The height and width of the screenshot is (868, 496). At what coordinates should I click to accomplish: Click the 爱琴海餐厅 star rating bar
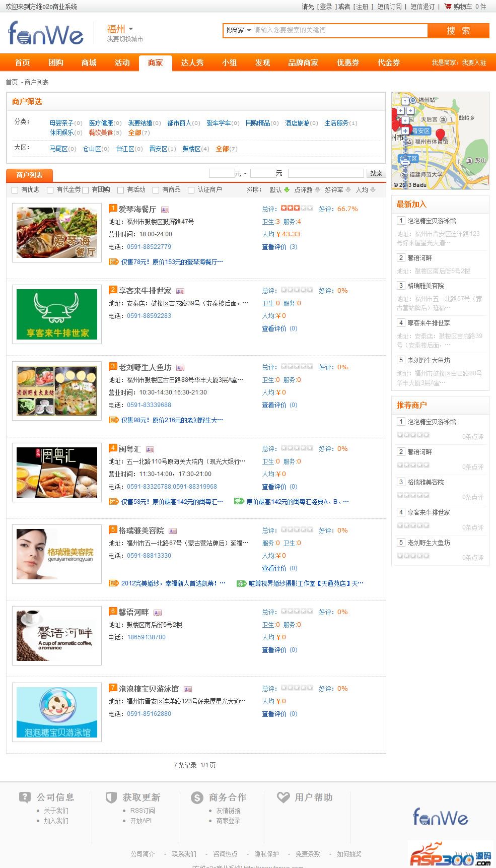pos(297,208)
